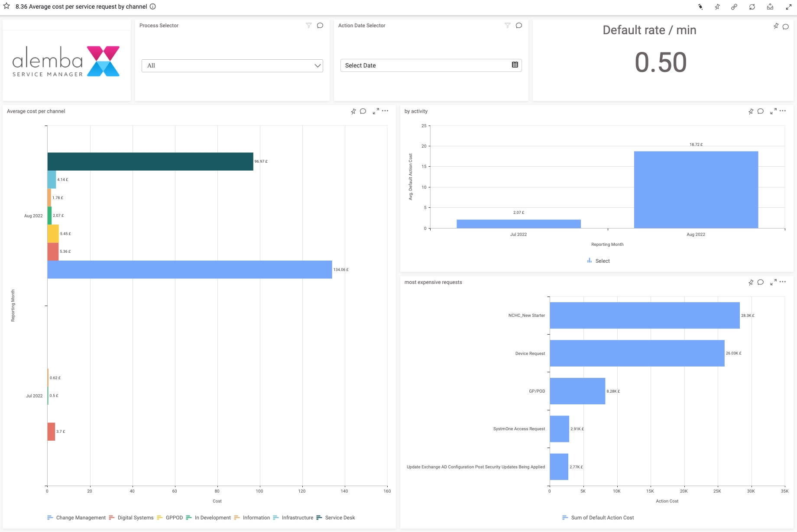Refresh the dashboard data

(752, 7)
